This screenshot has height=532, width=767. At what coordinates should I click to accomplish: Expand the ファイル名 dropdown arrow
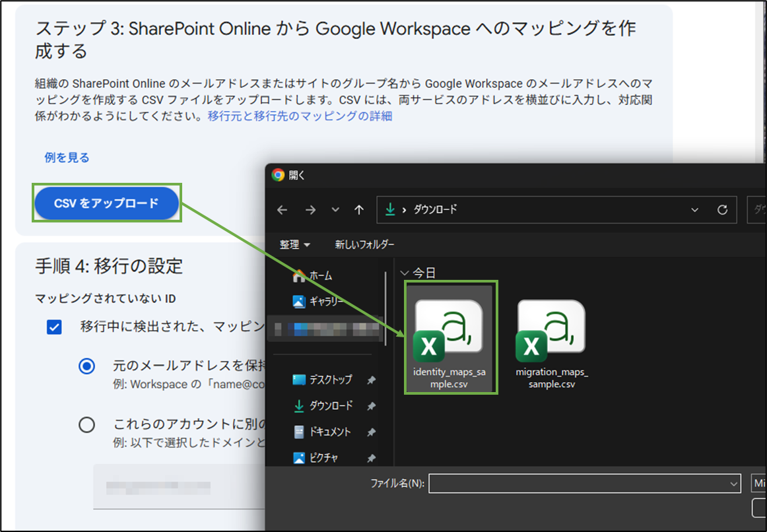pyautogui.click(x=733, y=484)
